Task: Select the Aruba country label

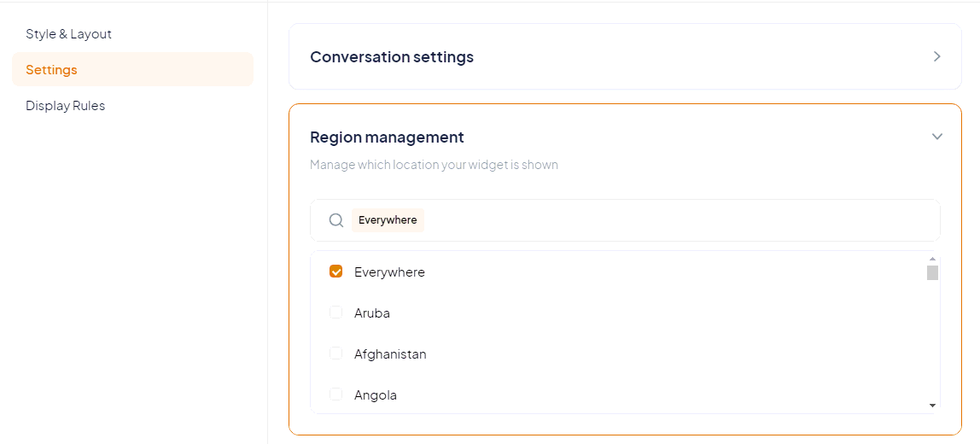Action: 372,313
